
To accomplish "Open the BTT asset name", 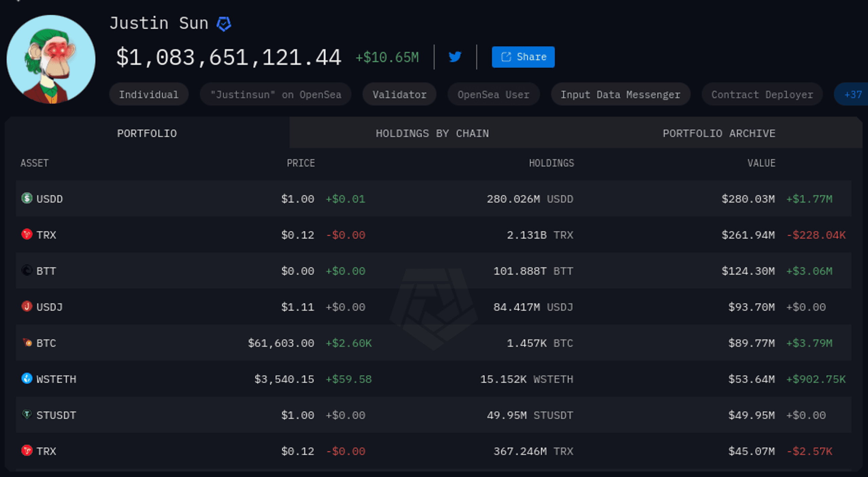I will (x=46, y=271).
